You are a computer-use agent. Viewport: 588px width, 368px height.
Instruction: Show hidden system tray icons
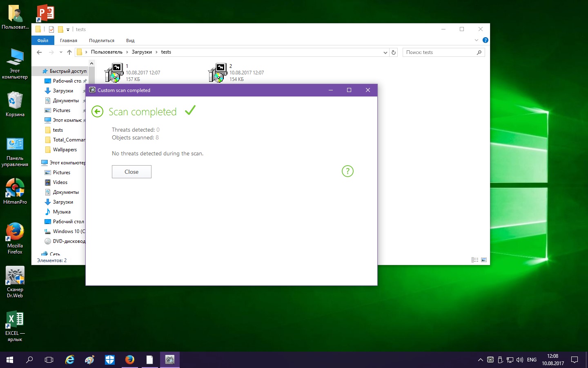[480, 360]
